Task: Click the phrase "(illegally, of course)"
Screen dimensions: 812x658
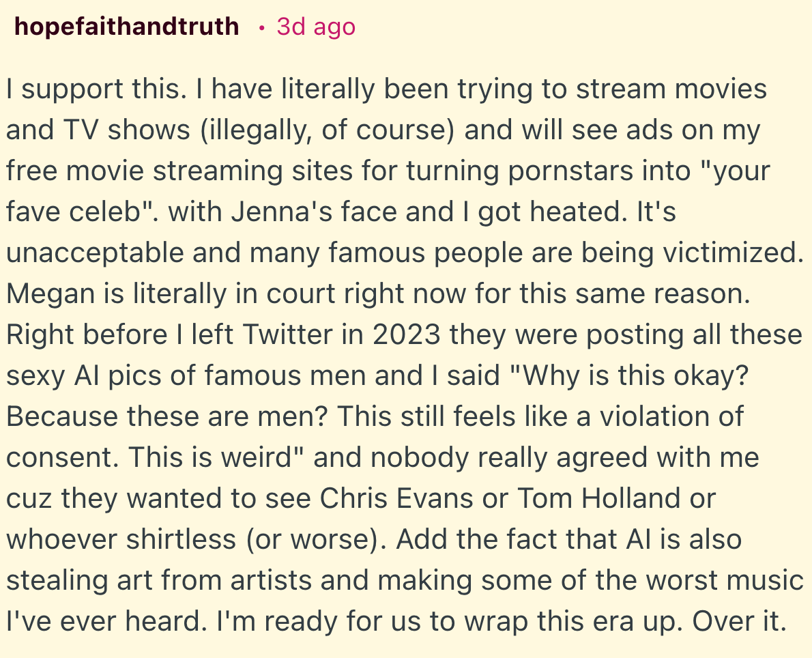Action: [327, 130]
